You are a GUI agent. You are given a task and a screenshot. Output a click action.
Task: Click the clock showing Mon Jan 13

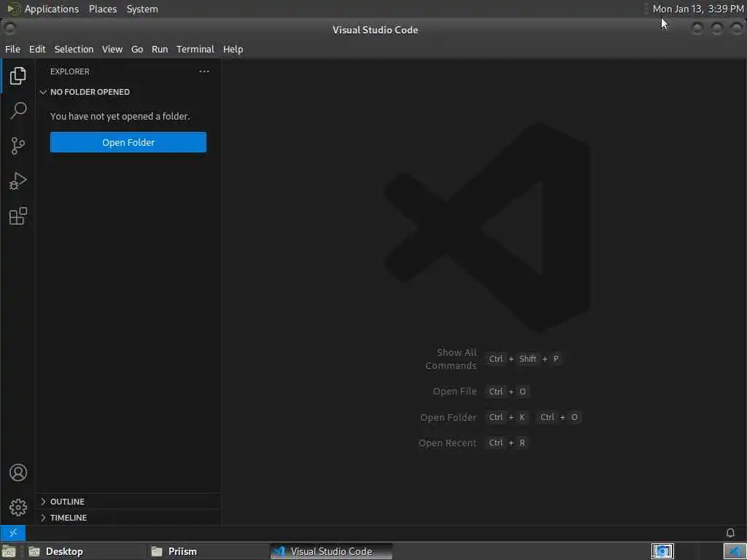tap(698, 9)
